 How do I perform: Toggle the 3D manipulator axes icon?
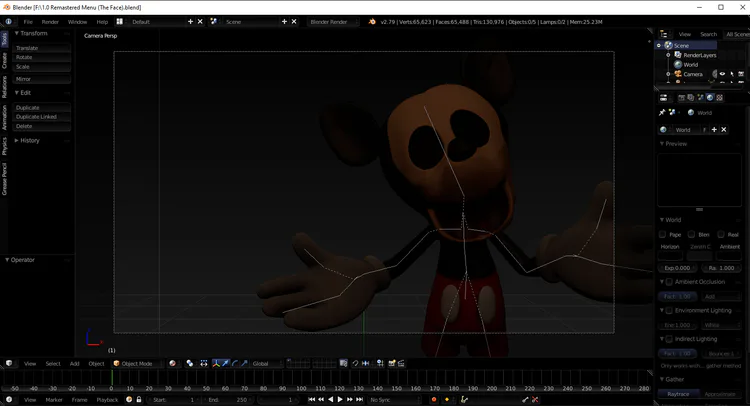point(216,363)
